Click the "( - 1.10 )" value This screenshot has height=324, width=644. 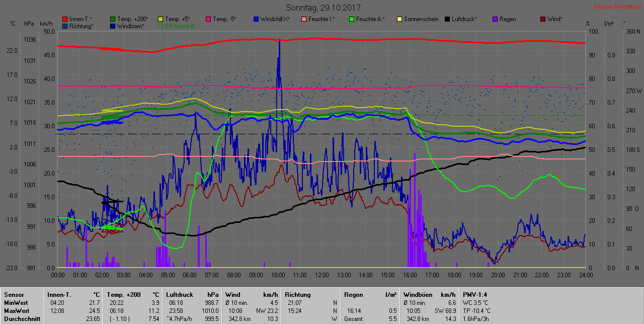(x=120, y=319)
